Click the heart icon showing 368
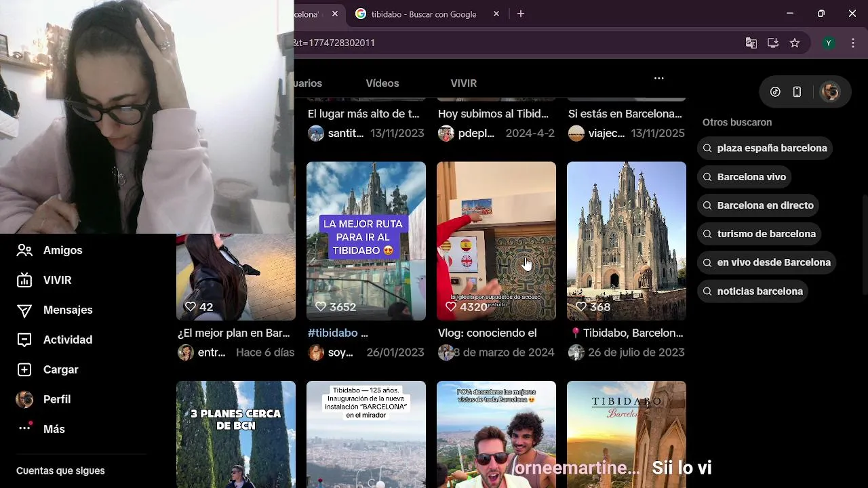 pyautogui.click(x=581, y=307)
